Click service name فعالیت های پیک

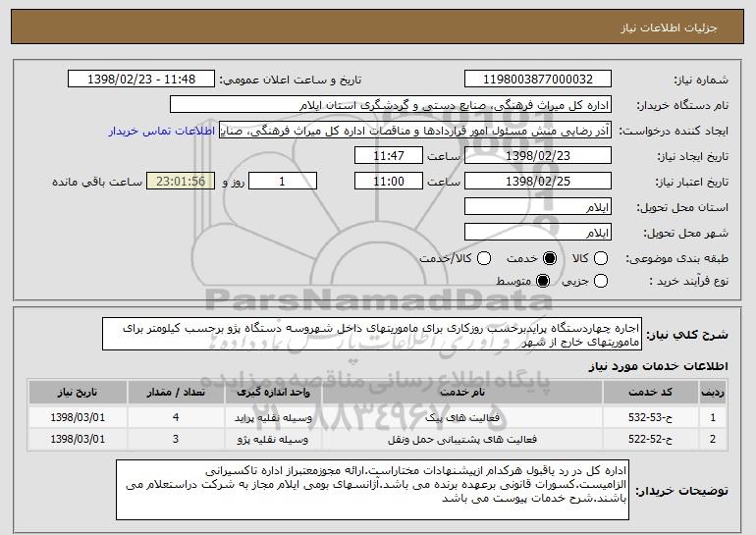click(461, 417)
